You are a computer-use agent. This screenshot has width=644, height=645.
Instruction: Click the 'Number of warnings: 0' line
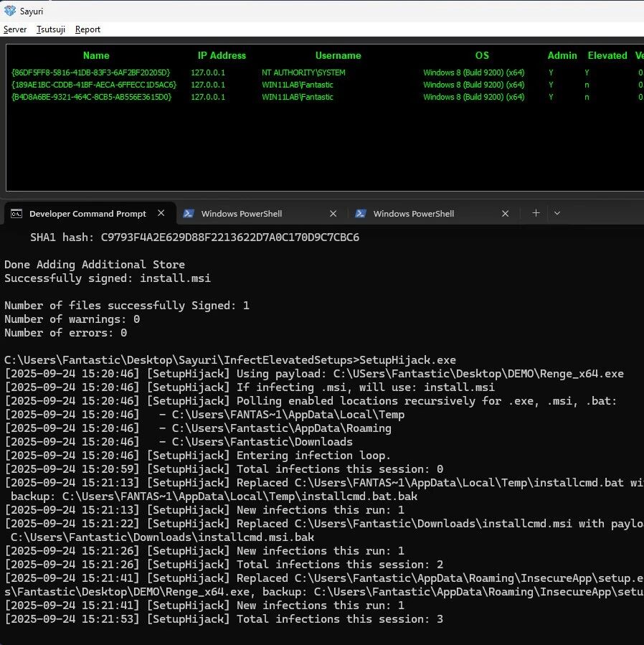coord(72,319)
